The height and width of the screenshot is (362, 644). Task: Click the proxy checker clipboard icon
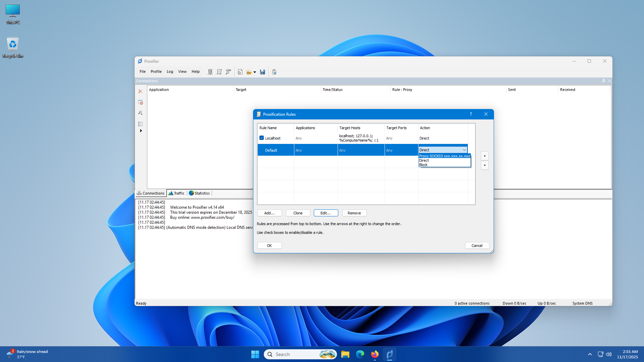point(274,72)
